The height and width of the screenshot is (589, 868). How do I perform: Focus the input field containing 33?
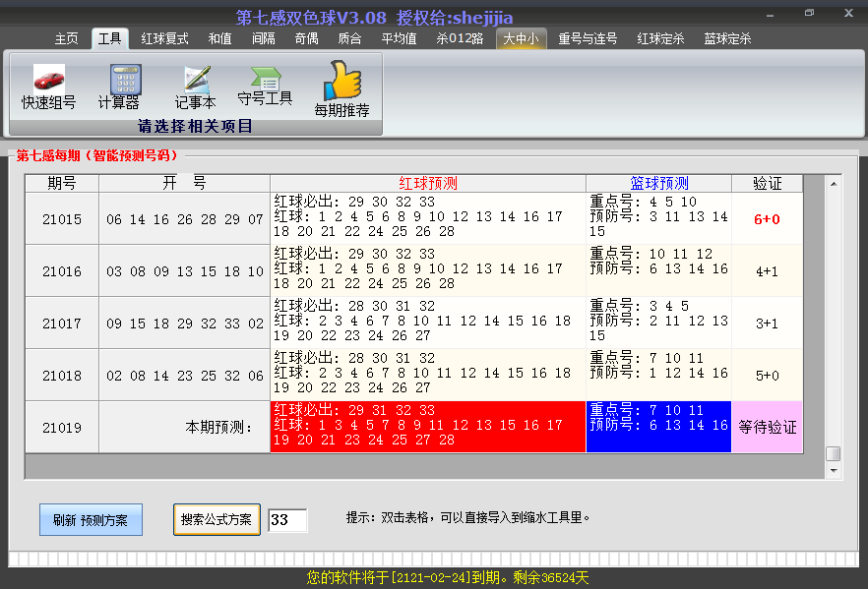pyautogui.click(x=287, y=520)
